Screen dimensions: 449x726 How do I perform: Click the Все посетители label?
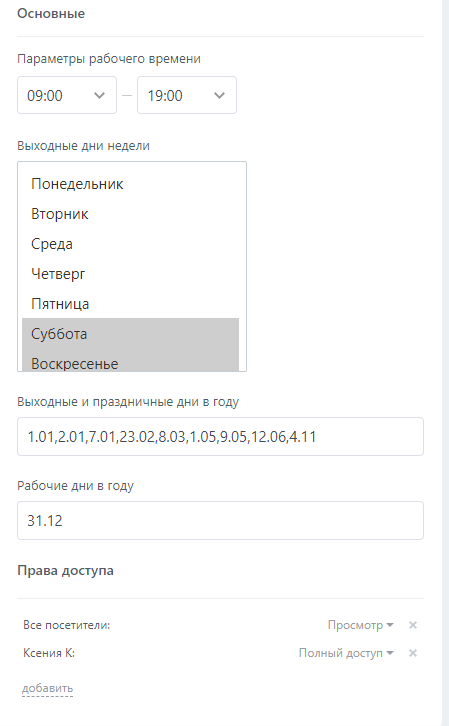click(67, 625)
